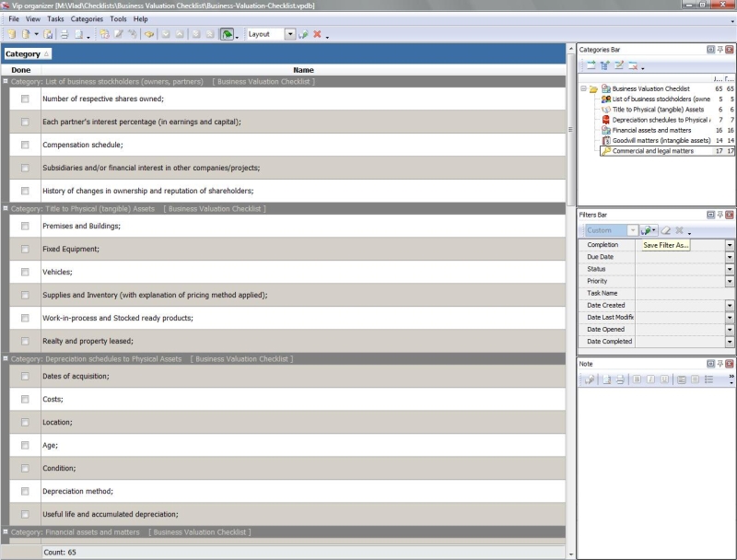This screenshot has height=560, width=737.
Task: Collapse the 'Title to Physical (tangible) Assets' group
Action: point(6,209)
